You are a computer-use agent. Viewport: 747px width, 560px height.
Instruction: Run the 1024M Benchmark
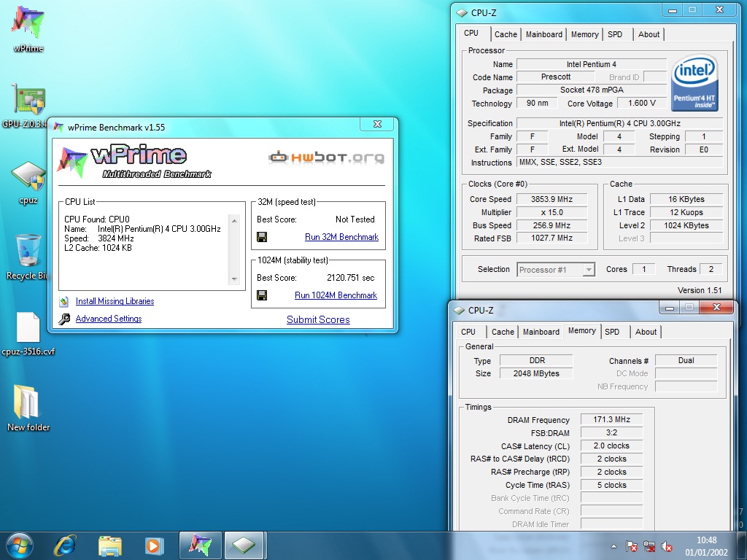pyautogui.click(x=336, y=295)
